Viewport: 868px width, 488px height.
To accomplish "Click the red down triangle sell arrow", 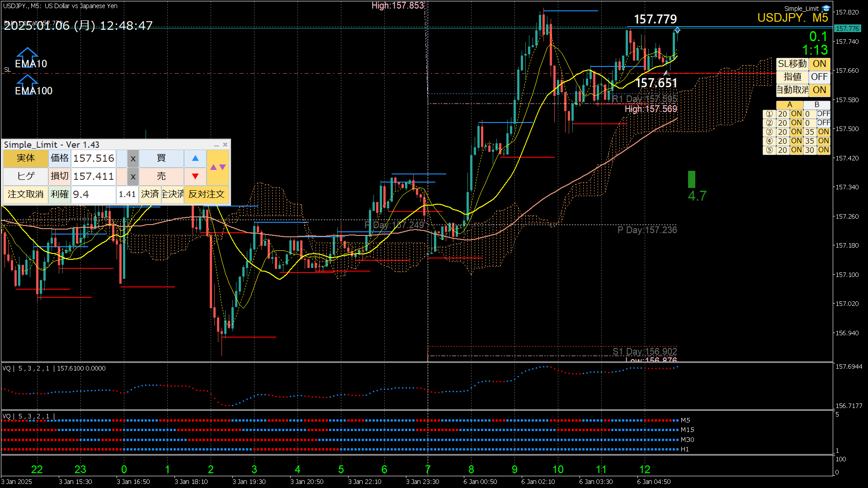I will [x=195, y=176].
